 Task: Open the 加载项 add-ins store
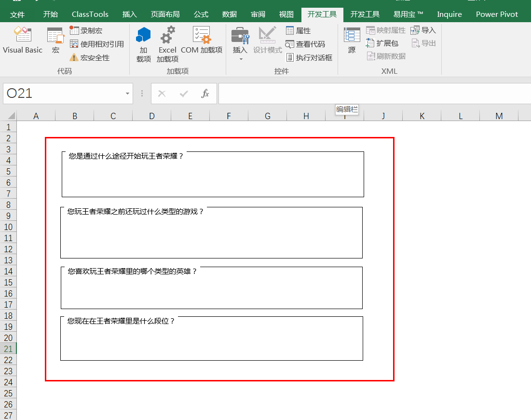(x=144, y=45)
